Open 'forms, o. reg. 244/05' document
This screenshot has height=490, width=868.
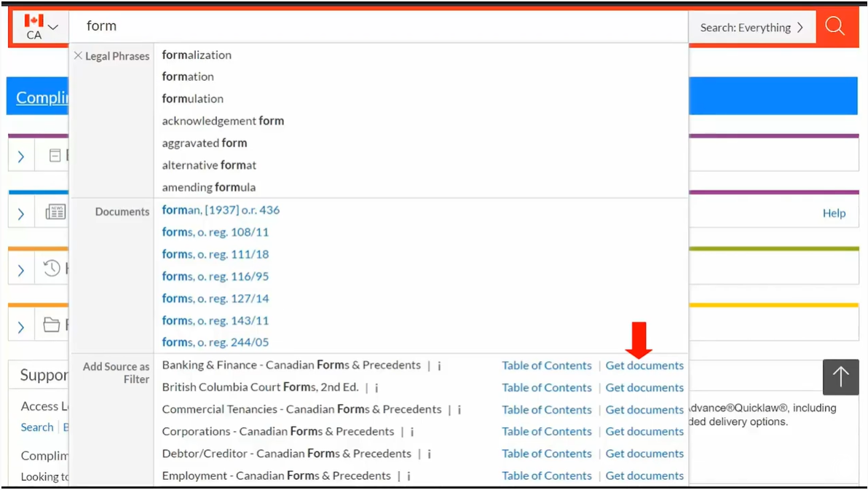(x=216, y=342)
